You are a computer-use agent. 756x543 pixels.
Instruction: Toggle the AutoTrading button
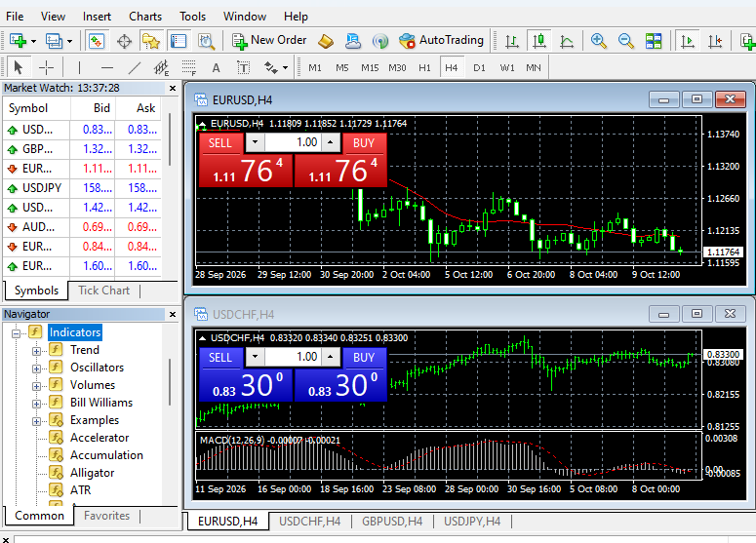pos(441,41)
